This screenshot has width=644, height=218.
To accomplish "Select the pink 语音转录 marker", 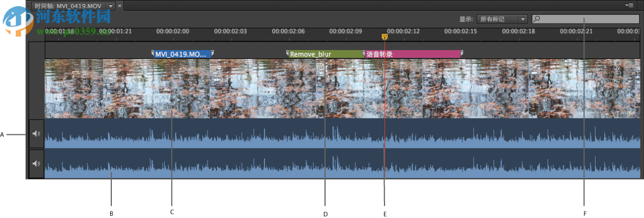I will pos(413,54).
